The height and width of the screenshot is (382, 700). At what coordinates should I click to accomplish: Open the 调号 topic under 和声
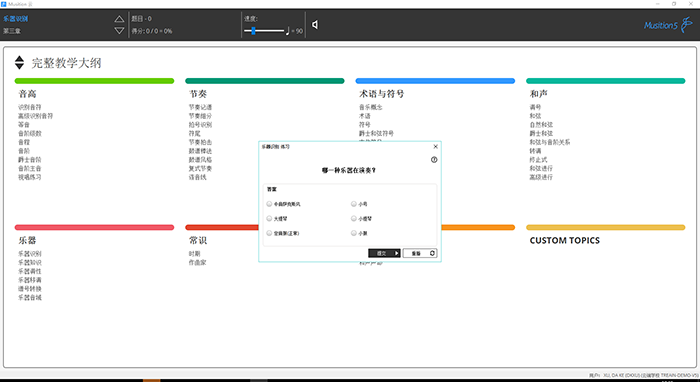[535, 107]
